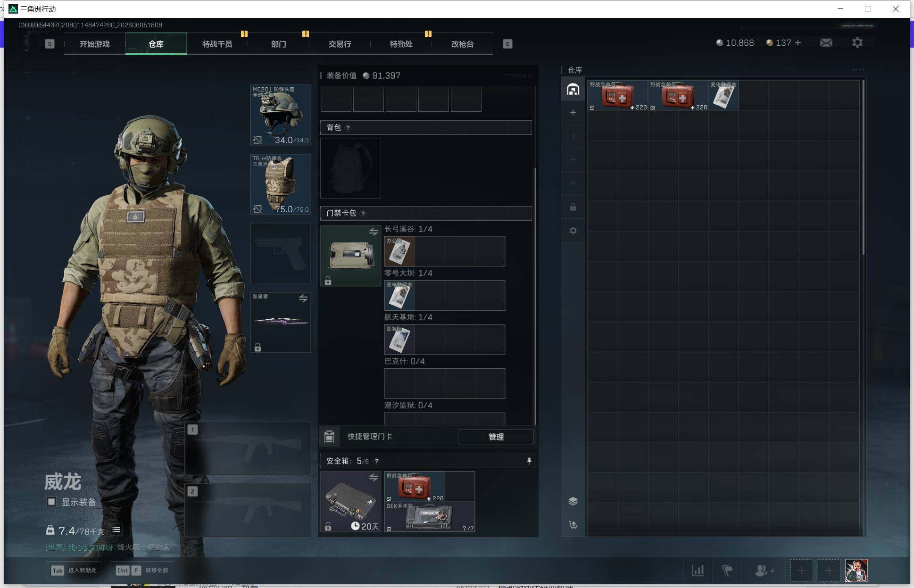Viewport: 914px width, 588px height.
Task: Select the 野战急救包 inside the safe box
Action: tap(415, 487)
